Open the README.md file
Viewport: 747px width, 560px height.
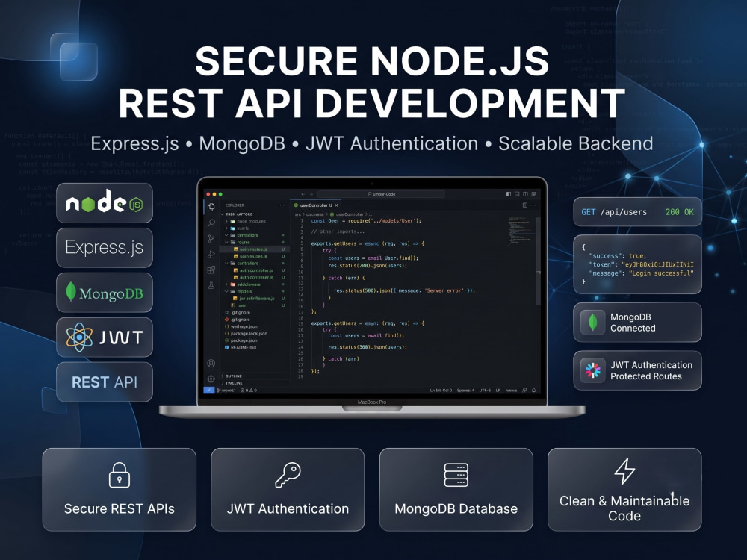(243, 348)
